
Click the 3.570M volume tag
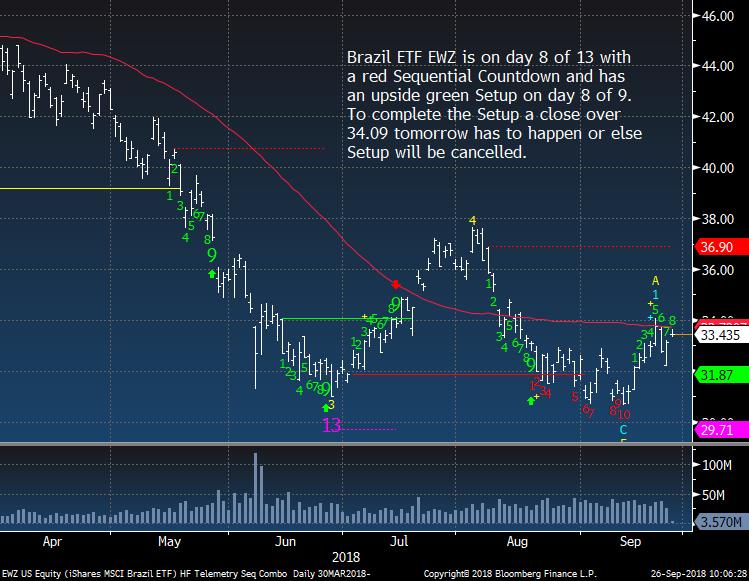coord(721,522)
